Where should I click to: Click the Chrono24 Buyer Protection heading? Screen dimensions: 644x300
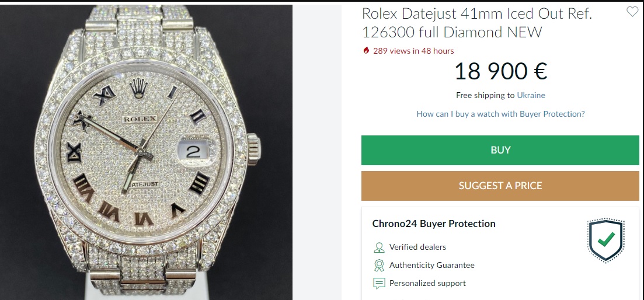(433, 224)
